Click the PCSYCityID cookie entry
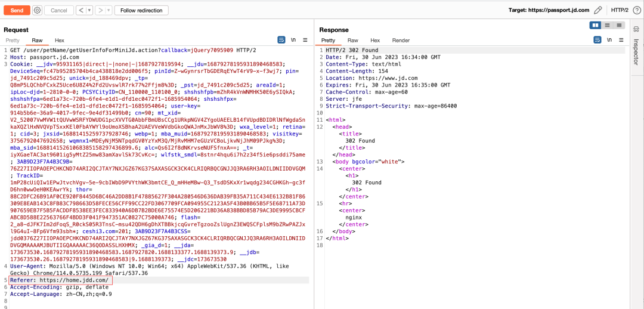Screen dimensions: 644x309 pos(131,92)
